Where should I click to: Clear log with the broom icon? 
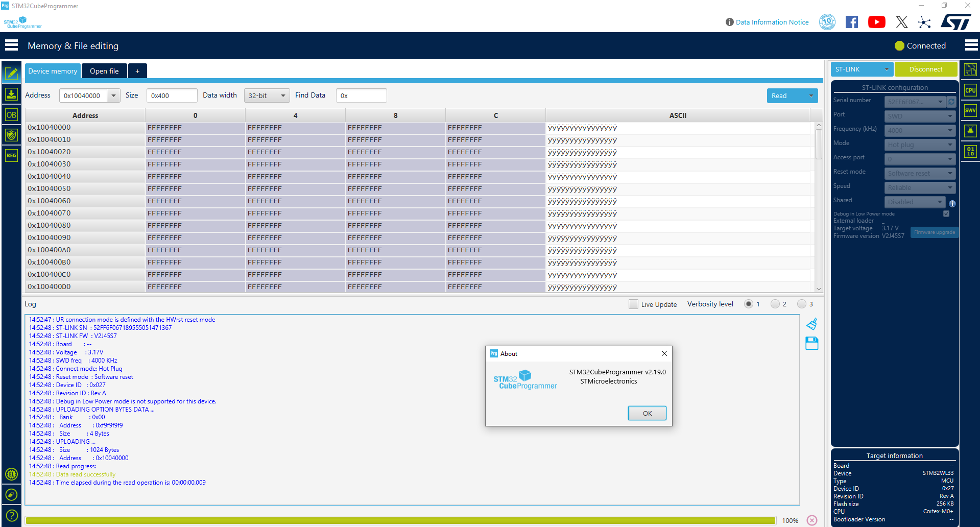[x=812, y=324]
